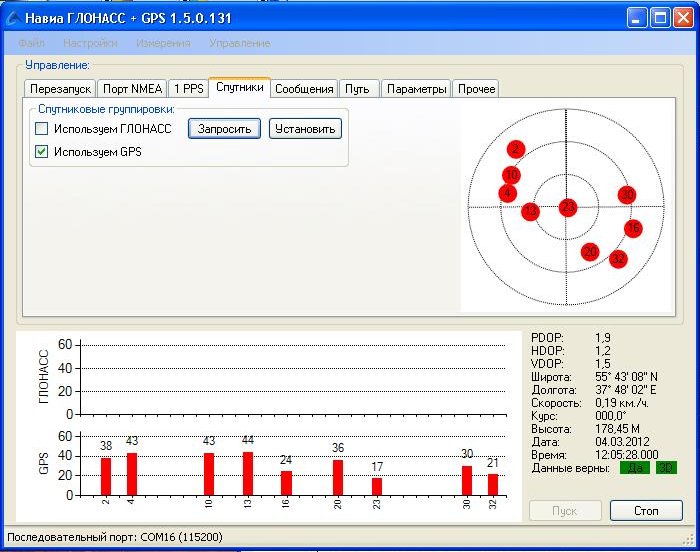Switch to the Параметры tab
Screen dimensions: 700x552
coord(416,89)
